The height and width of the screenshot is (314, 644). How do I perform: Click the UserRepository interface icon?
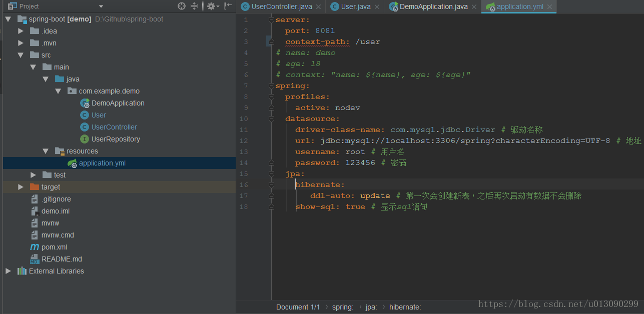click(85, 139)
